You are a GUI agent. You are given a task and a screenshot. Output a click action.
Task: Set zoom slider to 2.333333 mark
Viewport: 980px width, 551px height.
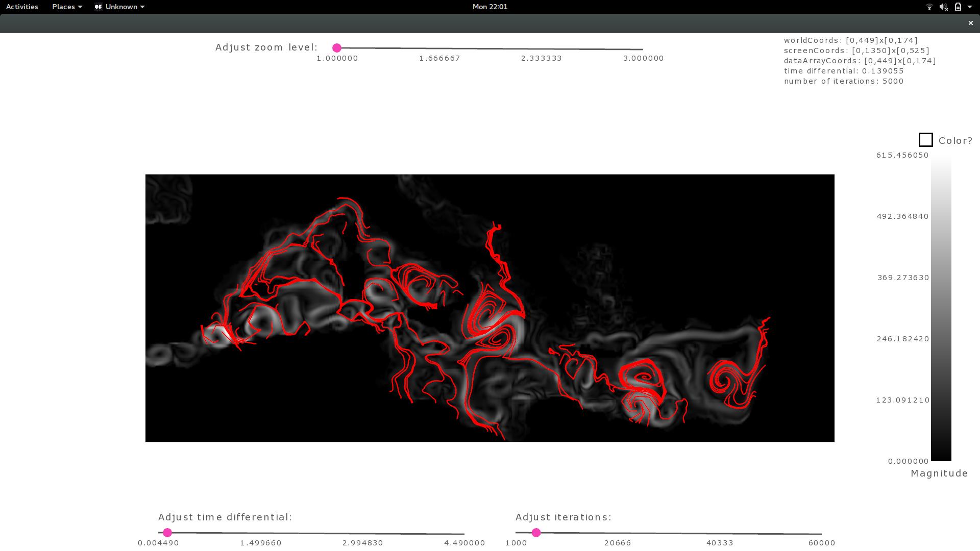(541, 49)
